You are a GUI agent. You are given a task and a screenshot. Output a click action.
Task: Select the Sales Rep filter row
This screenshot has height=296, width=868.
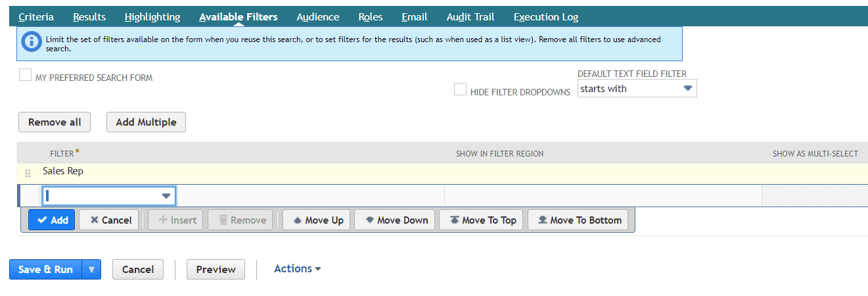click(x=444, y=174)
